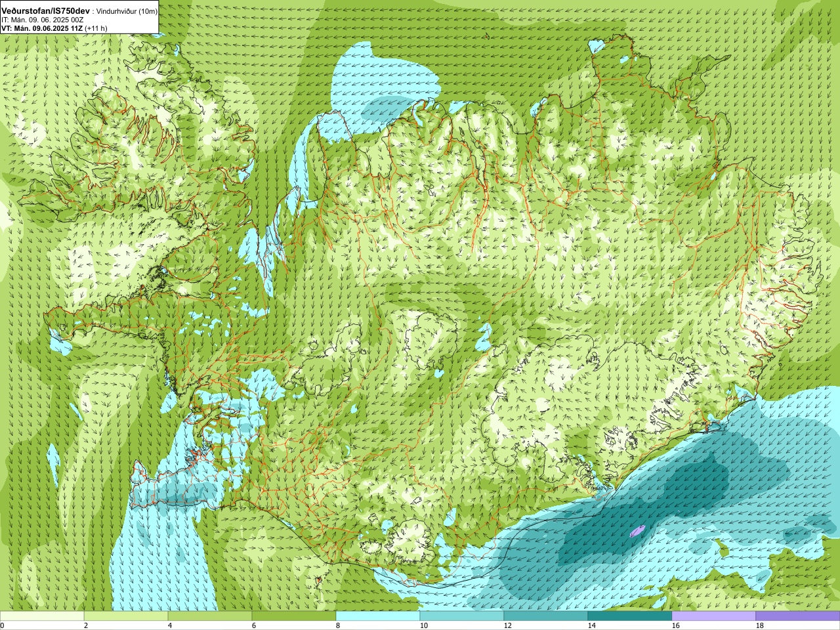Click the legend label 14

point(591,625)
